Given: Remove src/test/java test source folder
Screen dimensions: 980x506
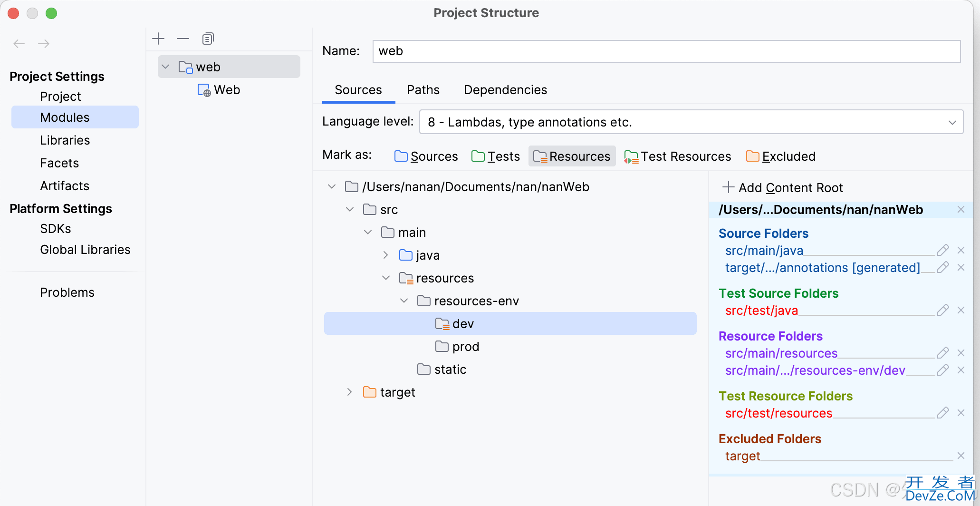Looking at the screenshot, I should 961,310.
